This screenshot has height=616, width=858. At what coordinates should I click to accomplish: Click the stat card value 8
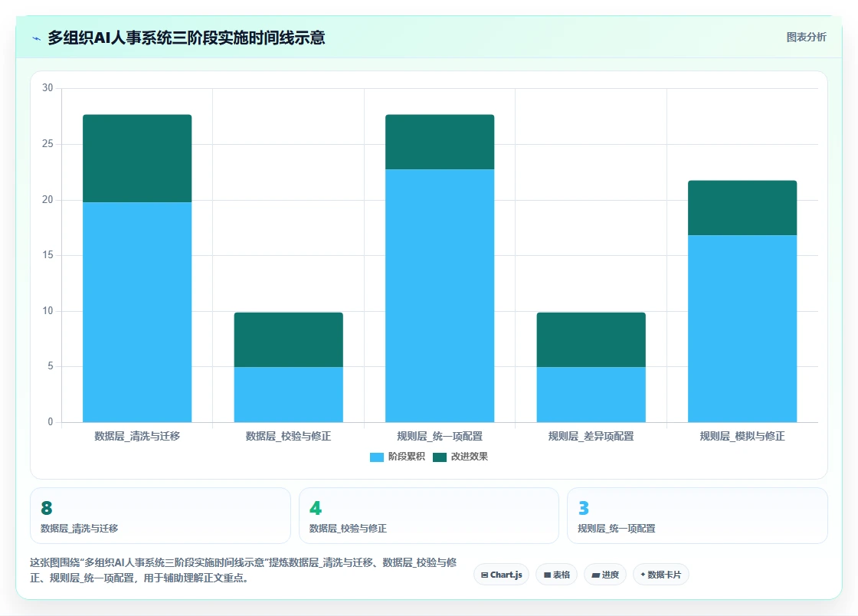point(47,508)
